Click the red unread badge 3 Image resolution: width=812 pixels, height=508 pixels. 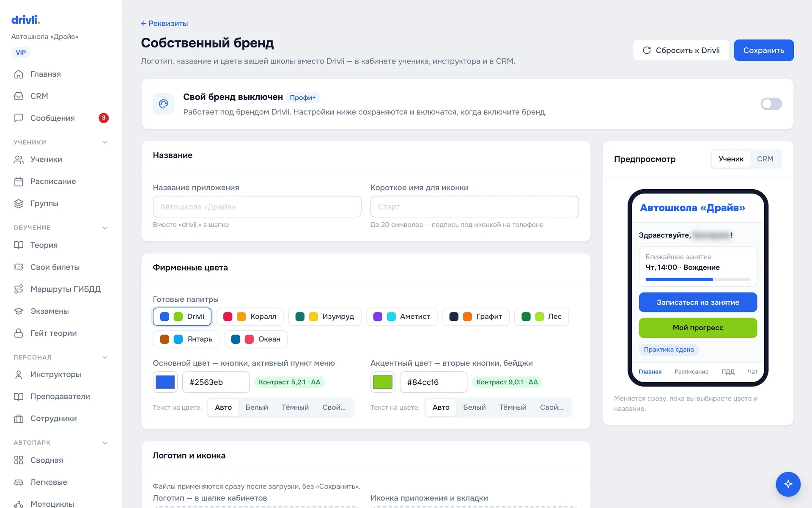point(104,118)
